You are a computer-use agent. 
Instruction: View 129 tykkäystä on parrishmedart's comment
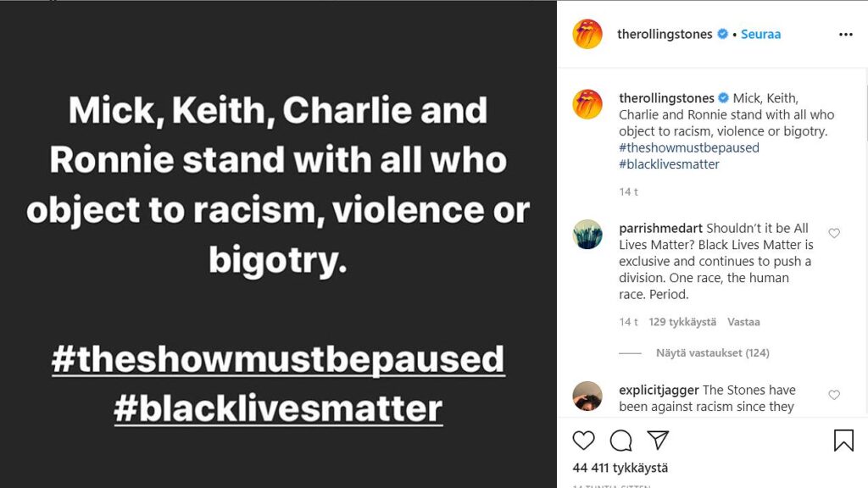(x=682, y=322)
